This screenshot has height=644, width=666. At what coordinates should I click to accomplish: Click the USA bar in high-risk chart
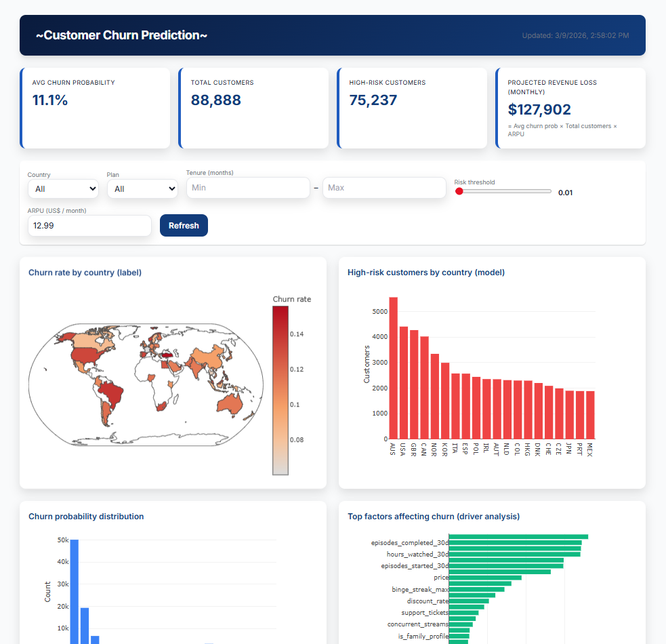pos(404,382)
